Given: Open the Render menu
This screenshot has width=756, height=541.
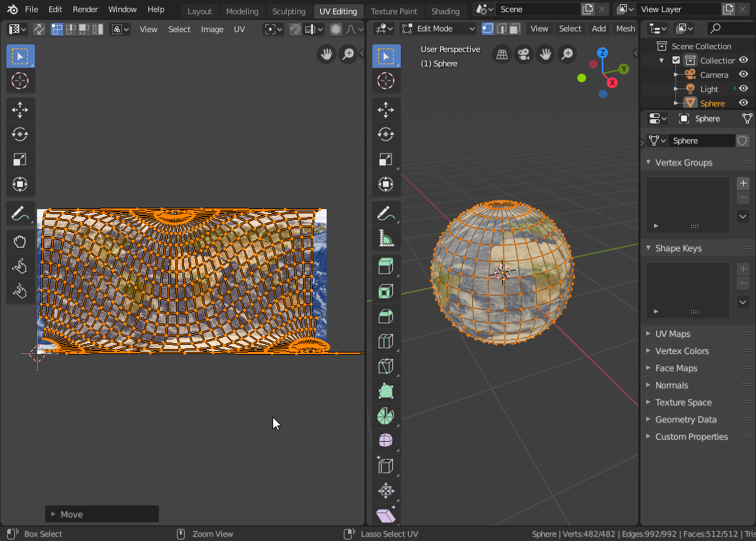Looking at the screenshot, I should pos(86,9).
